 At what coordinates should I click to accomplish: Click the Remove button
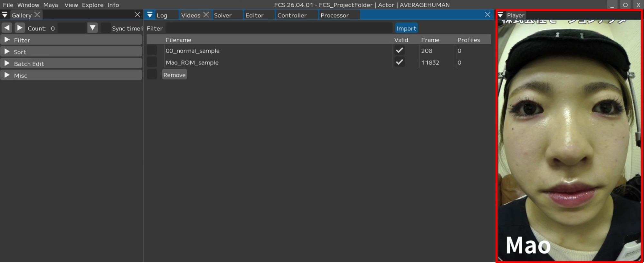coord(174,75)
